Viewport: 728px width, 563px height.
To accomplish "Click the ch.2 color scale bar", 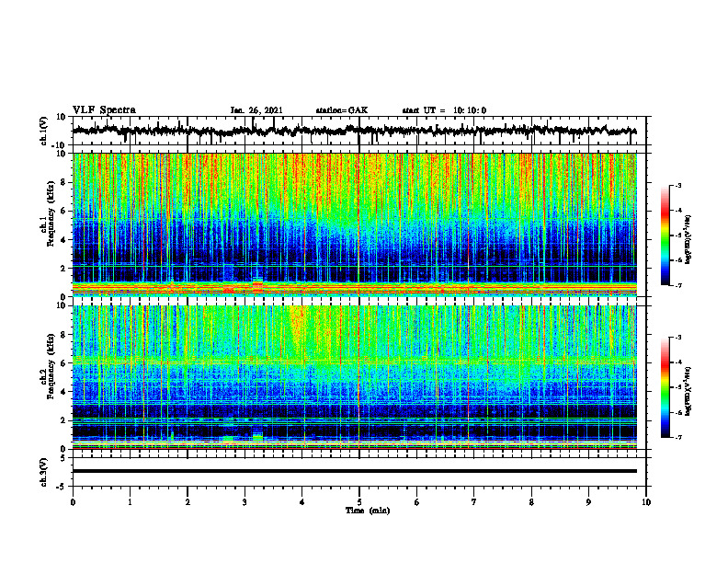I will [665, 387].
